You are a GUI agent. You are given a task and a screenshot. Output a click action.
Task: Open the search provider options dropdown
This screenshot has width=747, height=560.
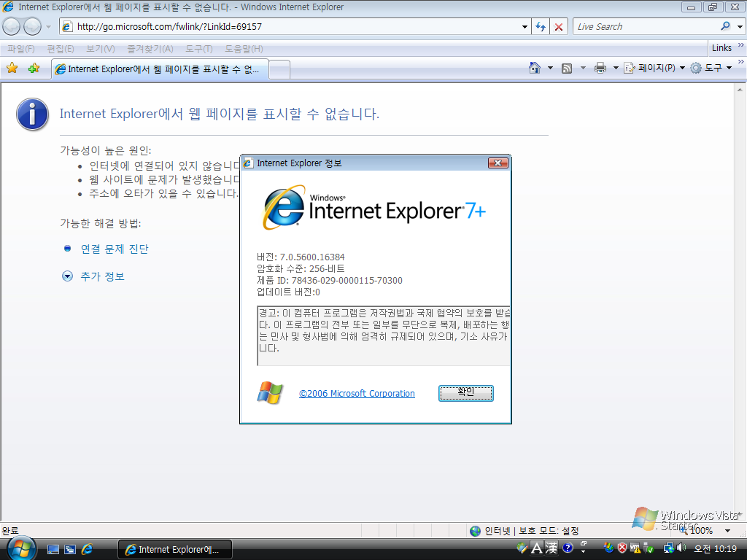pyautogui.click(x=740, y=27)
